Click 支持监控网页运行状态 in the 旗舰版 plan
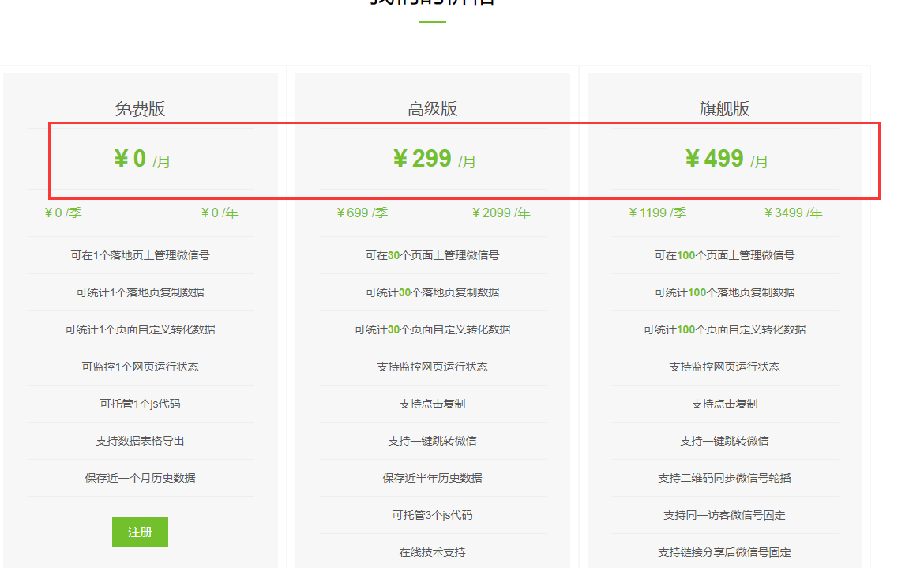Screen dimensions: 924x568 (724, 367)
